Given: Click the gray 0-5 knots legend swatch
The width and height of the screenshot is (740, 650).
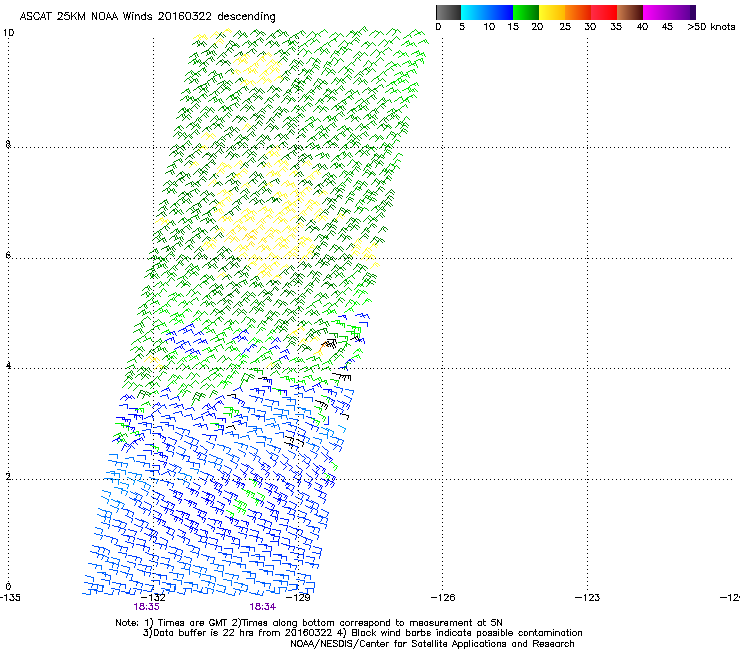Looking at the screenshot, I should coord(448,12).
